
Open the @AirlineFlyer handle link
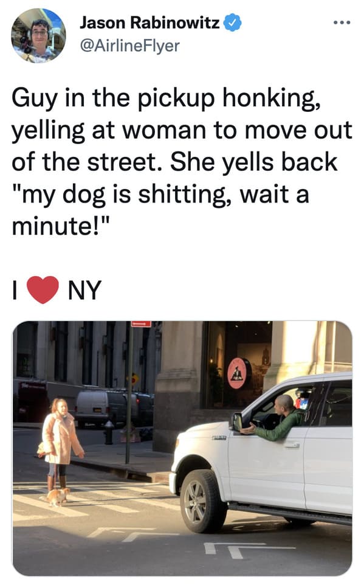[129, 46]
